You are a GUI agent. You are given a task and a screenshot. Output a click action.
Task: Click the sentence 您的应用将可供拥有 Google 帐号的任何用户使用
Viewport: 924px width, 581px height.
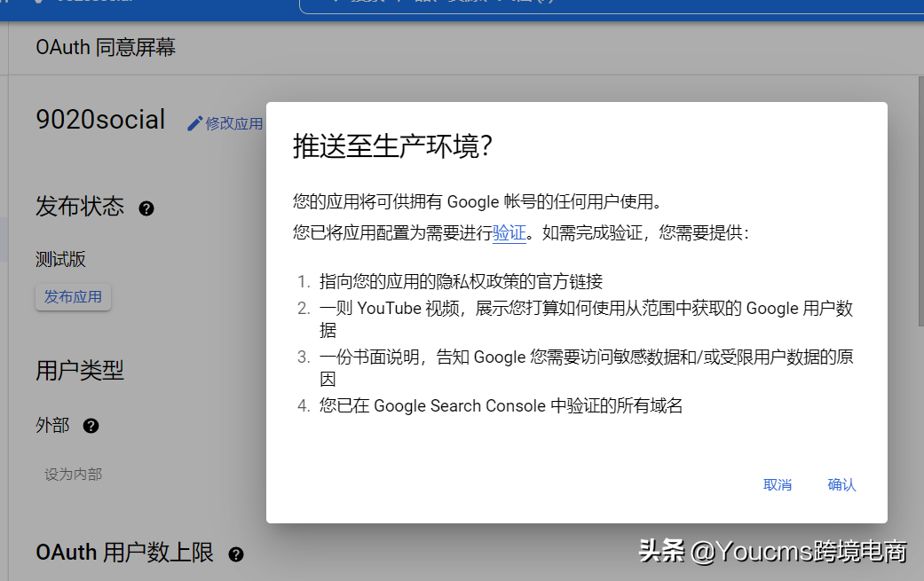coord(477,202)
